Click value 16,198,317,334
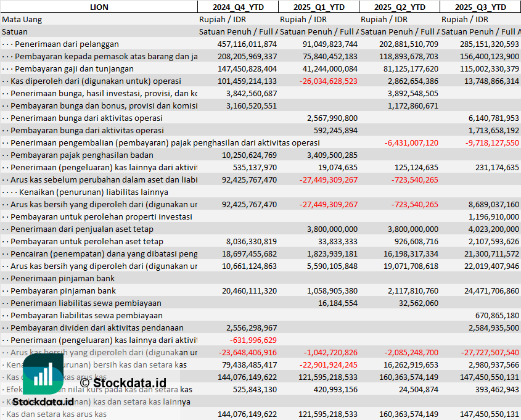 [x=411, y=254]
